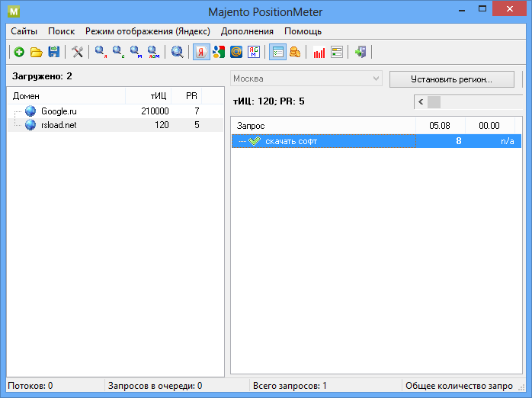Click the gold coins icon
The width and height of the screenshot is (532, 398).
[295, 52]
